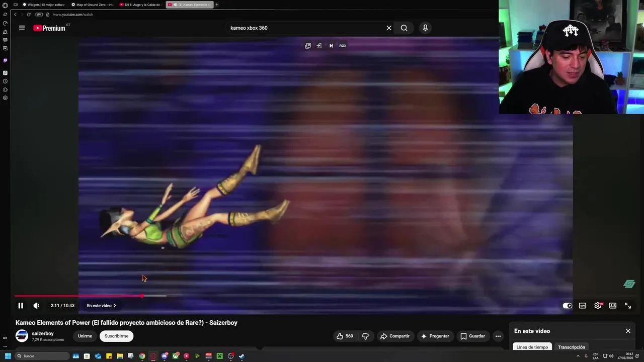644x362 pixels.
Task: Switch to theater mode view
Action: (x=613, y=306)
